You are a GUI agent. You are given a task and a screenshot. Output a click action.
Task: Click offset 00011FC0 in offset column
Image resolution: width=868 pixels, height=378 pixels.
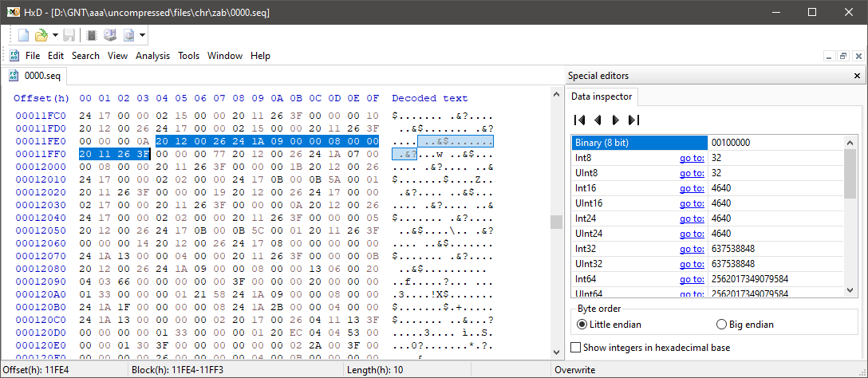(x=41, y=116)
